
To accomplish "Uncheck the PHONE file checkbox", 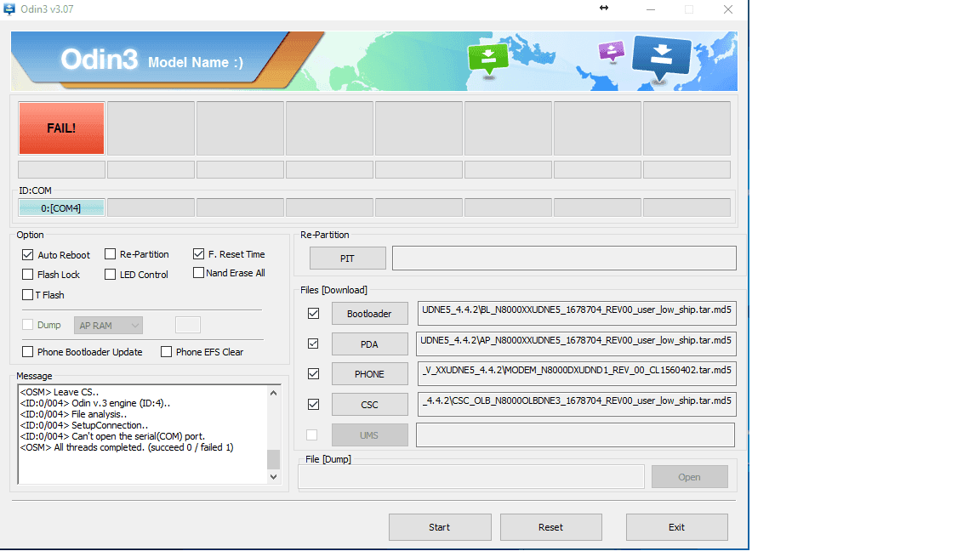I will click(314, 373).
